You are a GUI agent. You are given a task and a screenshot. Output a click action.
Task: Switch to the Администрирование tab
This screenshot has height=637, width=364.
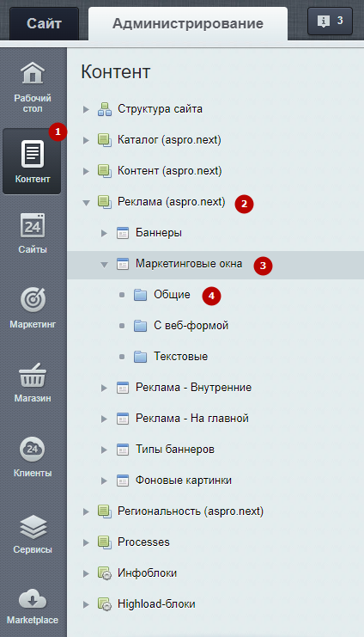click(188, 23)
